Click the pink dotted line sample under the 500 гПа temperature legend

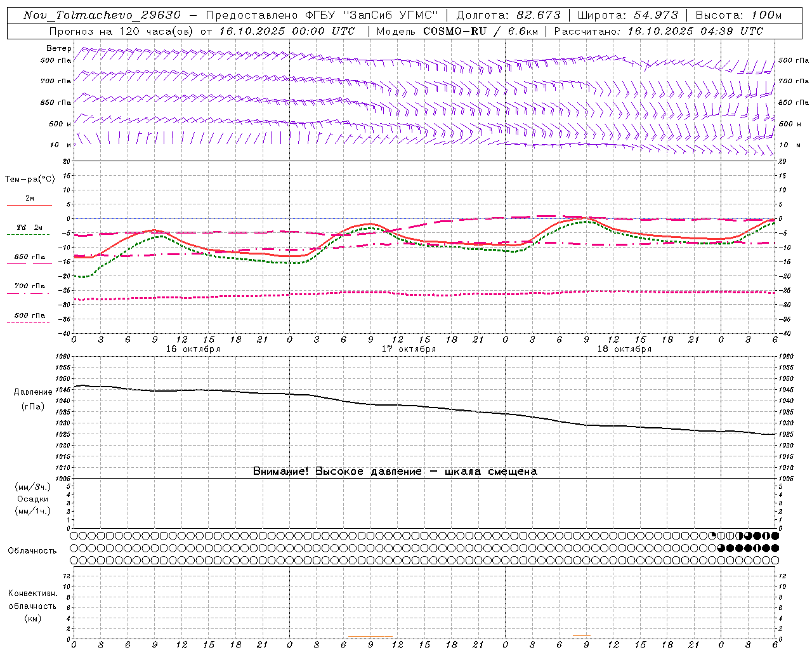29,322
